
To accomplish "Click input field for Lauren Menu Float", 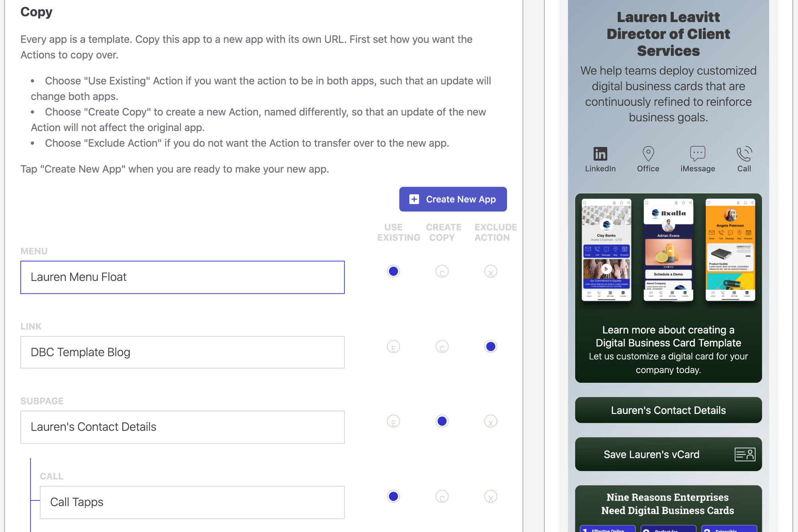I will [x=182, y=277].
